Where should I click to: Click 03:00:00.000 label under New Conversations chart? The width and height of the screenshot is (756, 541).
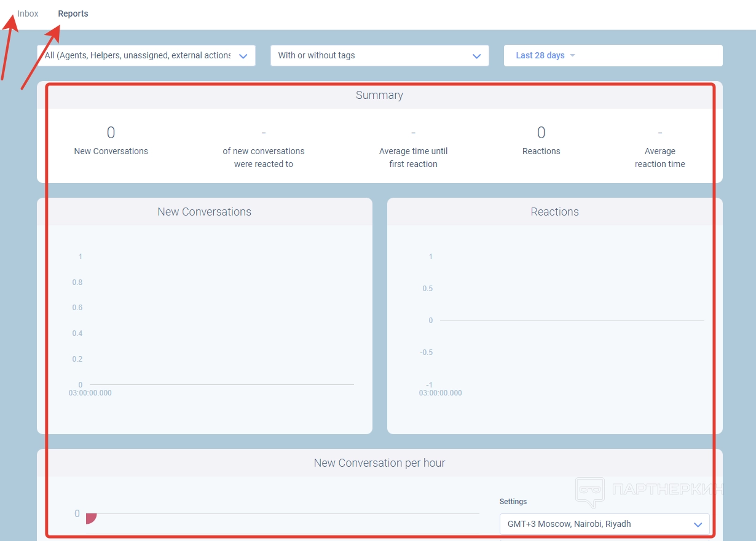(90, 393)
